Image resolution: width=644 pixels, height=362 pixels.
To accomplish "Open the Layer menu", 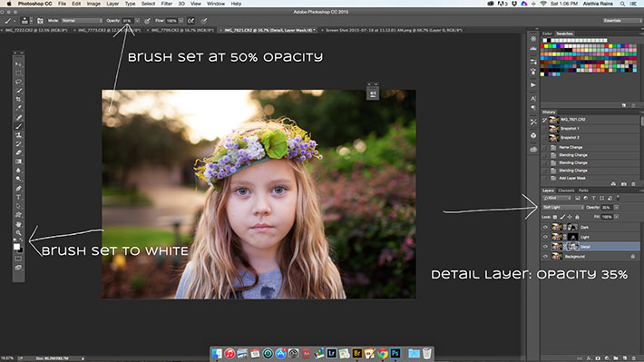I will click(x=112, y=4).
